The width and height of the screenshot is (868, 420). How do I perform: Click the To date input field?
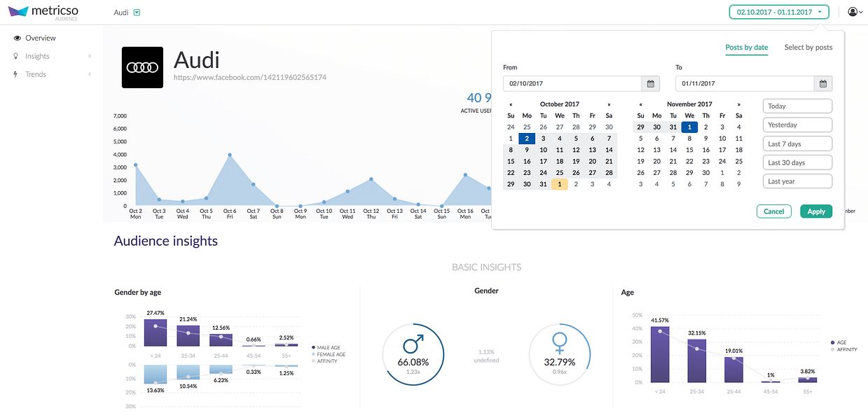(x=745, y=83)
